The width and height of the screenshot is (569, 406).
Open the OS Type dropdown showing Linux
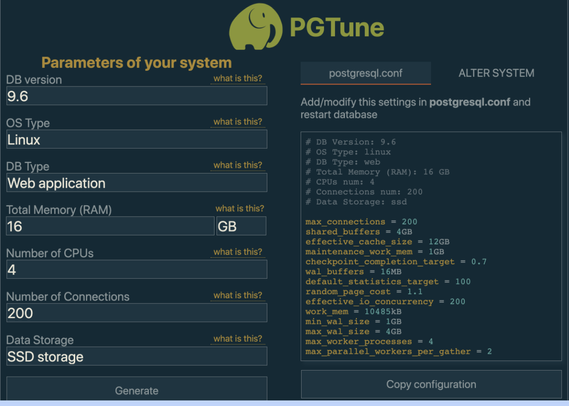[x=137, y=140]
